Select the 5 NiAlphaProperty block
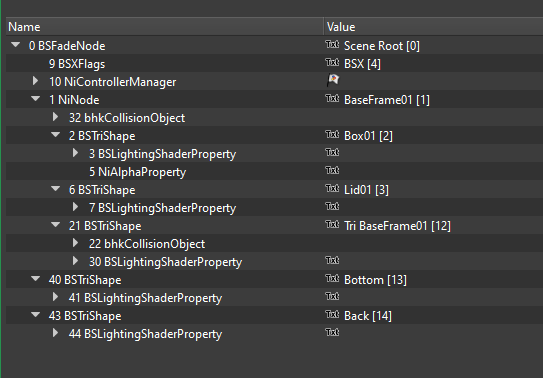This screenshot has width=543, height=378. point(137,172)
